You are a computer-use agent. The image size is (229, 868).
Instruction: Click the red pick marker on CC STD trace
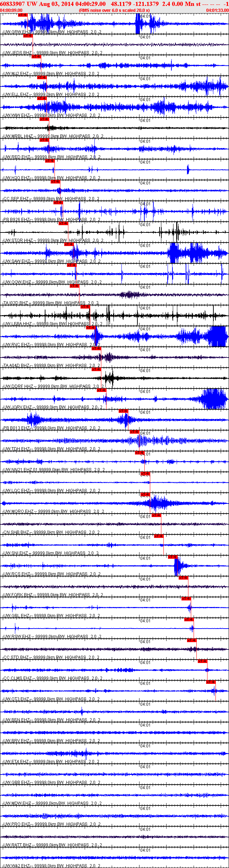coord(192,640)
